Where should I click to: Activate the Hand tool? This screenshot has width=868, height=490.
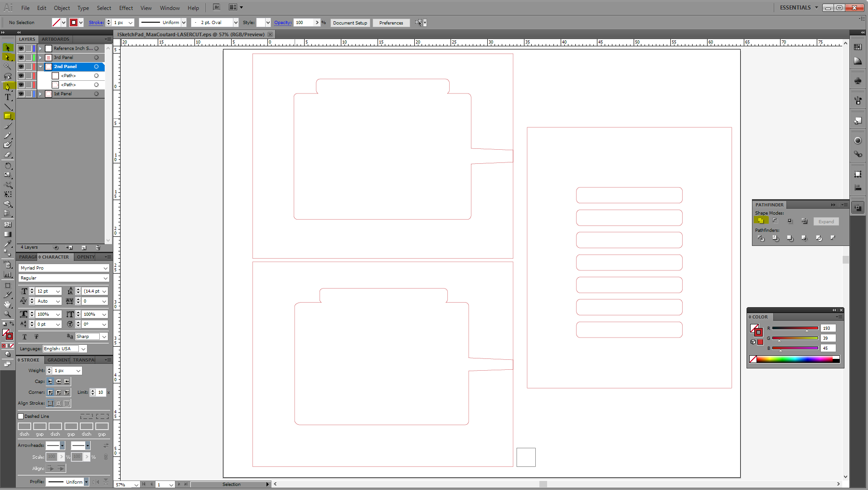coord(8,304)
